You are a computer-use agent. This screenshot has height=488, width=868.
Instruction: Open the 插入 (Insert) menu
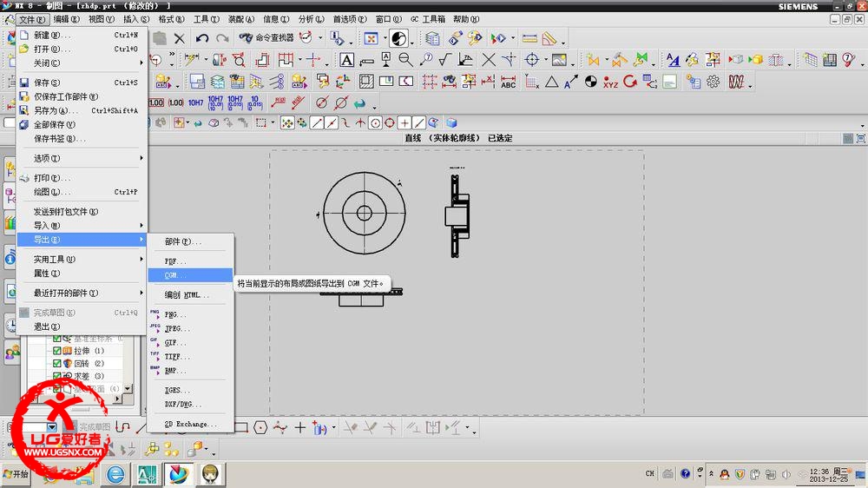click(x=136, y=19)
